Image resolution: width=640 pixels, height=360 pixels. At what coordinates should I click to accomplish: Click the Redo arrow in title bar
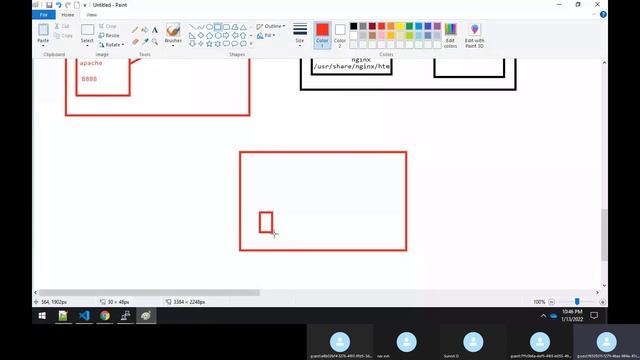click(68, 5)
